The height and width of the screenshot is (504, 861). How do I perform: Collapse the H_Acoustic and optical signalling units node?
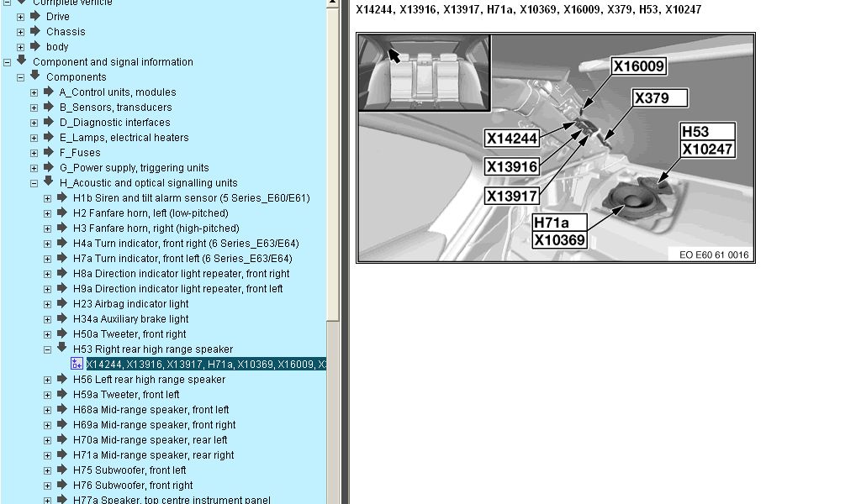coord(34,183)
